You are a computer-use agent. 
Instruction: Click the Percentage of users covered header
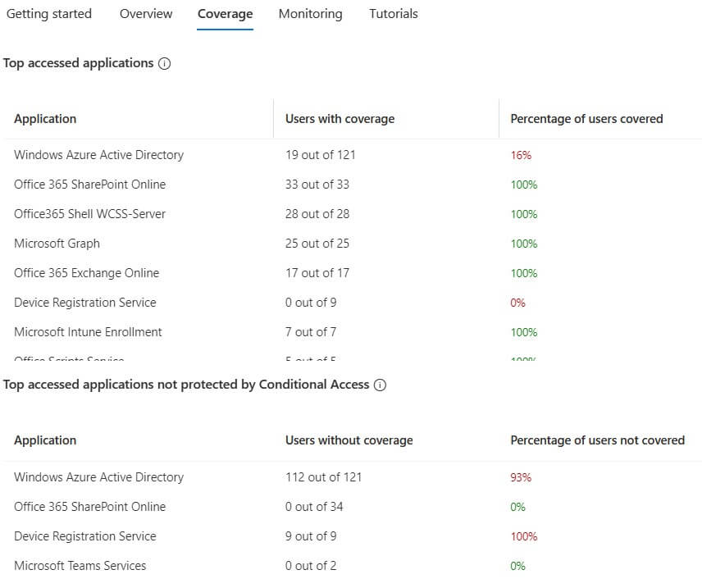pyautogui.click(x=586, y=118)
